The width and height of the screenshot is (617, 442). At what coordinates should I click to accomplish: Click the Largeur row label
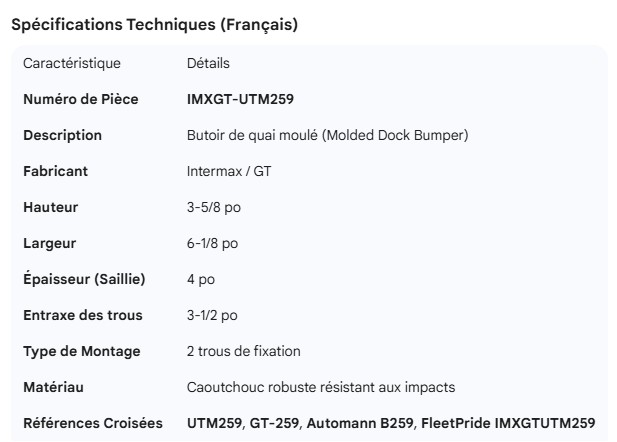point(51,243)
